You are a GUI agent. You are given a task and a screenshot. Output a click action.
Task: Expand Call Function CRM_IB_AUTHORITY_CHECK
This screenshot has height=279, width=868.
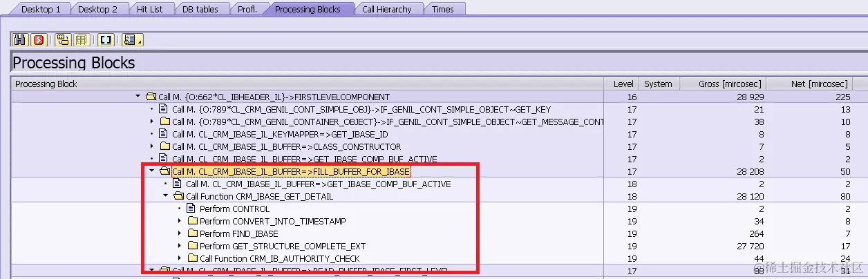click(x=180, y=258)
